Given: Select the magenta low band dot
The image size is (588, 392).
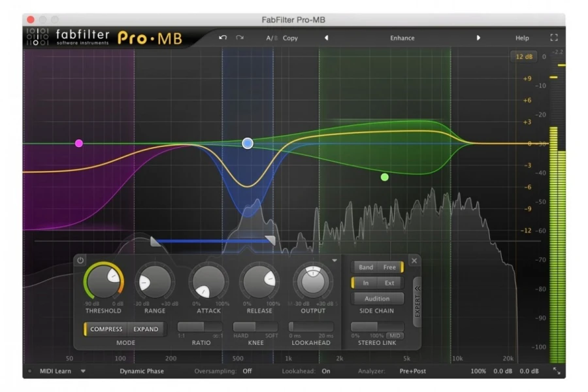Looking at the screenshot, I should 79,143.
